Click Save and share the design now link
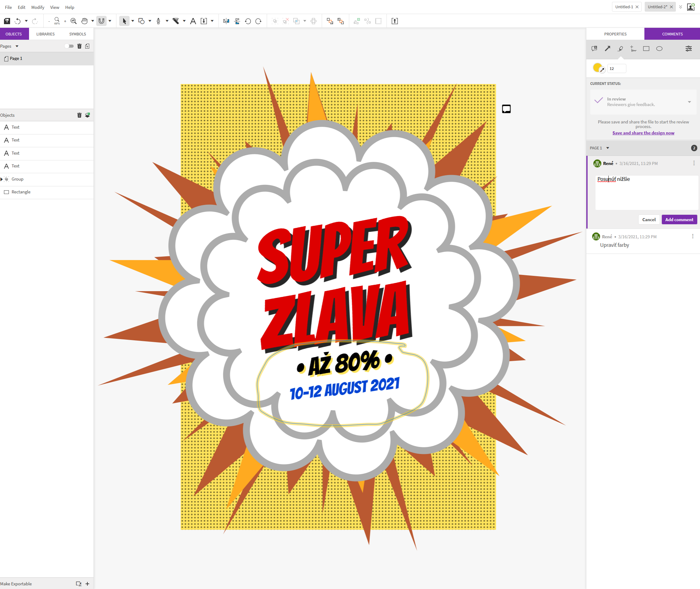700x589 pixels. point(643,133)
